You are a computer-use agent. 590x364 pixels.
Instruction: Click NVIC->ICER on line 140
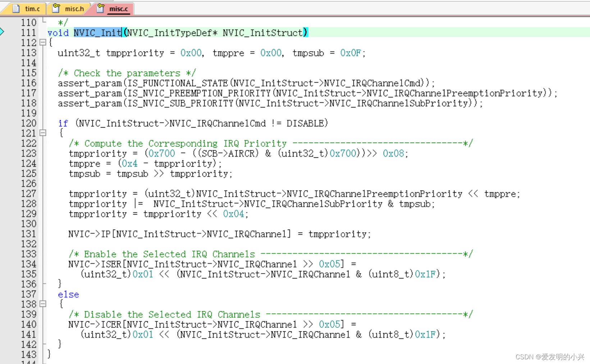(95, 324)
